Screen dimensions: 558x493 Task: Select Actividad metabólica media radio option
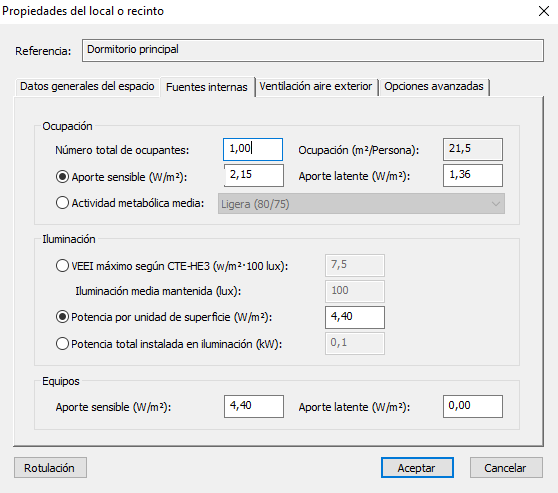pyautogui.click(x=62, y=203)
